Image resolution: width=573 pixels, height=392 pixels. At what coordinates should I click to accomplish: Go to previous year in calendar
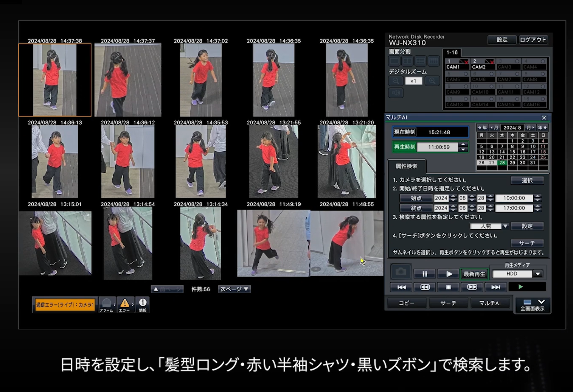[482, 128]
